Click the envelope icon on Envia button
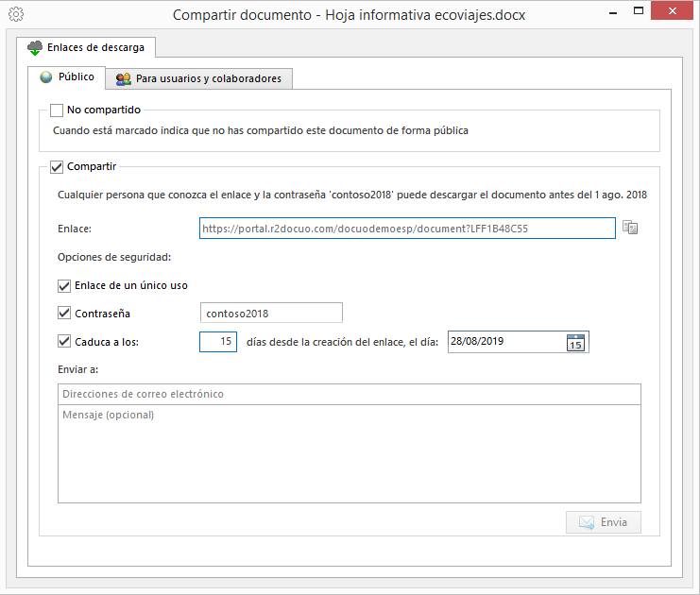The height and width of the screenshot is (595, 700). tap(587, 522)
